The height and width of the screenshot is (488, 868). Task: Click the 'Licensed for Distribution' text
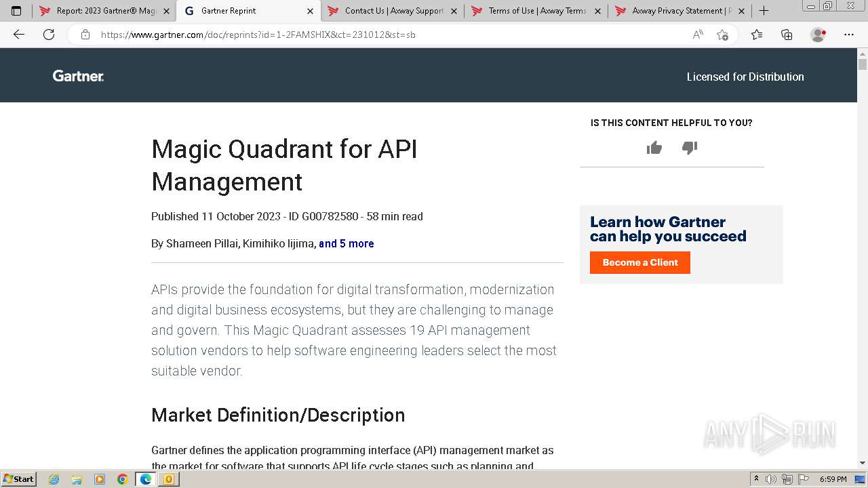point(745,77)
